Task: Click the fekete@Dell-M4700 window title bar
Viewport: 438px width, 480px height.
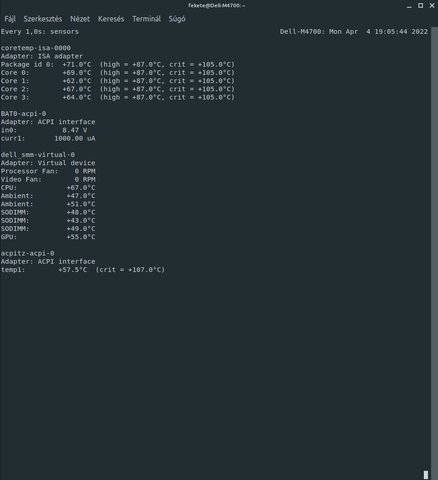Action: [217, 6]
